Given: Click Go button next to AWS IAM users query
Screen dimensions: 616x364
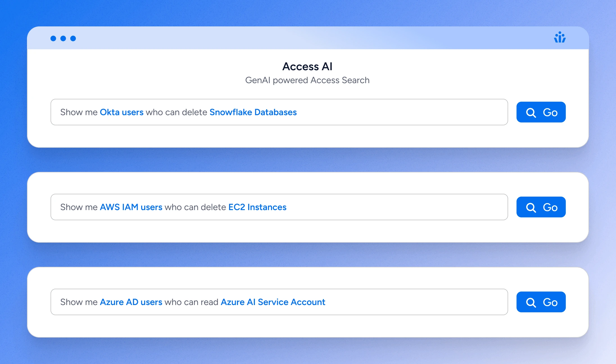Looking at the screenshot, I should pos(541,207).
